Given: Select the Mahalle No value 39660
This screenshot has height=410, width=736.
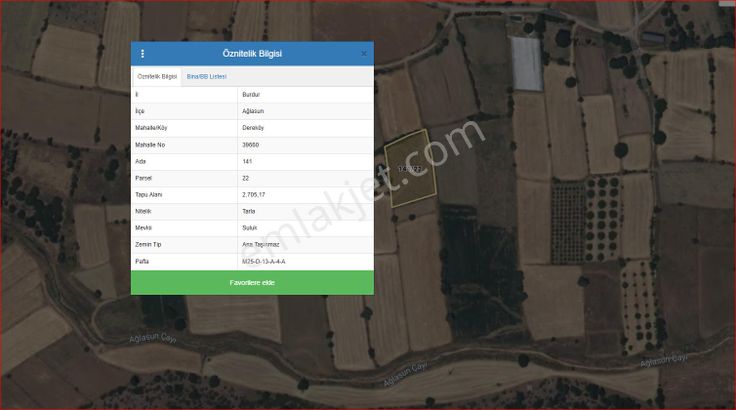Looking at the screenshot, I should coord(251,145).
